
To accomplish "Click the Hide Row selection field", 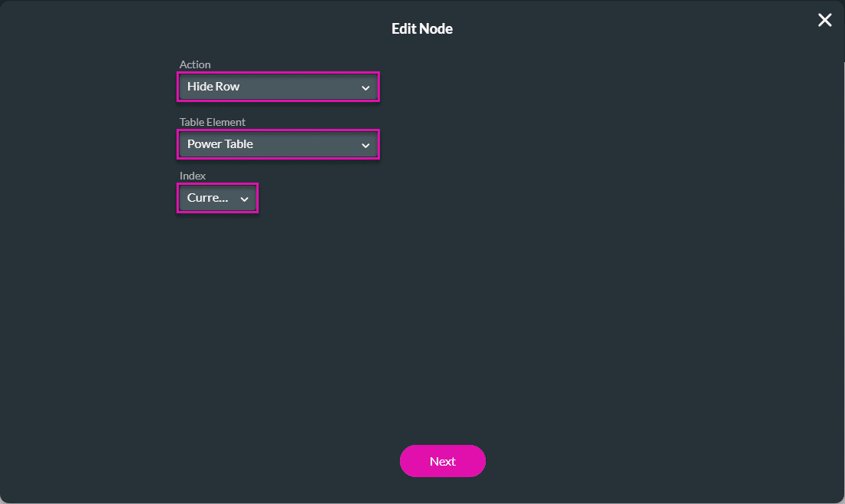I will [x=269, y=87].
